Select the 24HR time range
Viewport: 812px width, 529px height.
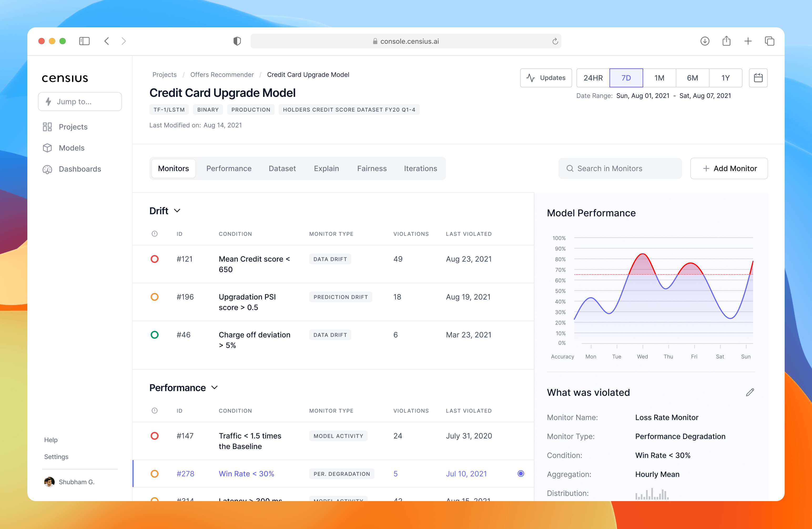coord(593,78)
